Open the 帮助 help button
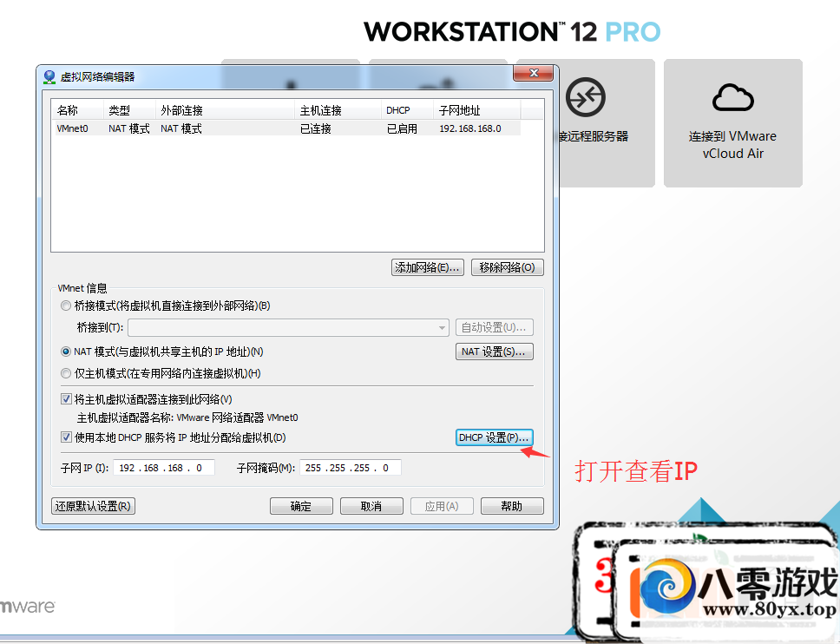The height and width of the screenshot is (644, 840). tap(512, 505)
